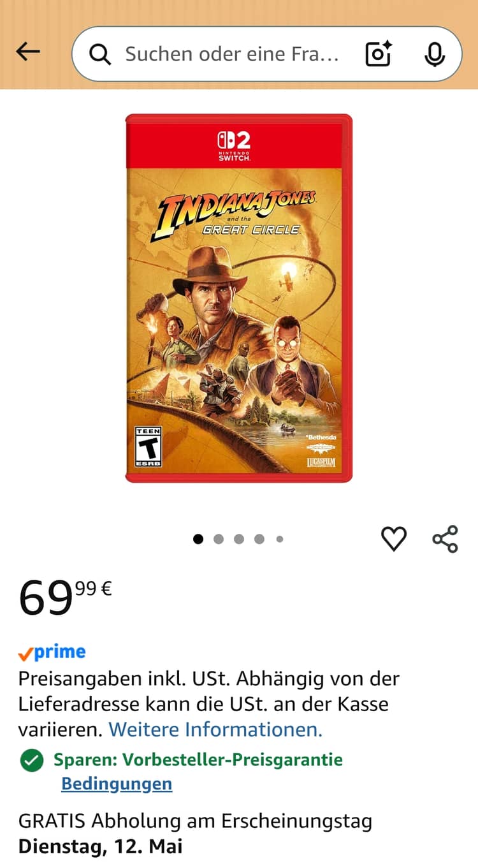Open Bedingungen link
The height and width of the screenshot is (868, 478).
[x=117, y=784]
